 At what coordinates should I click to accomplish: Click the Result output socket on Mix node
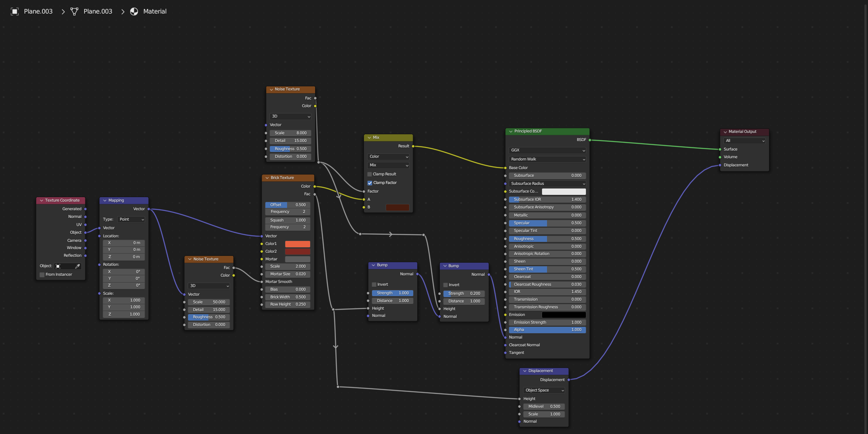pos(413,146)
